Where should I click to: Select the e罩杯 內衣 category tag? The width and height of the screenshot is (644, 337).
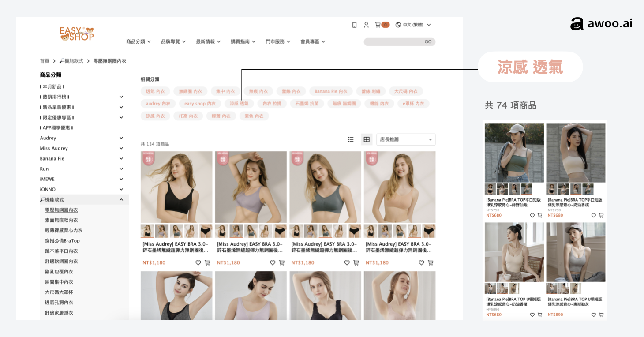(x=413, y=104)
